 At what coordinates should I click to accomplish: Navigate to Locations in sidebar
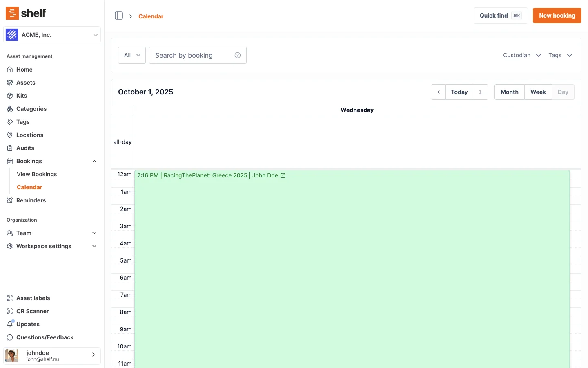point(29,135)
